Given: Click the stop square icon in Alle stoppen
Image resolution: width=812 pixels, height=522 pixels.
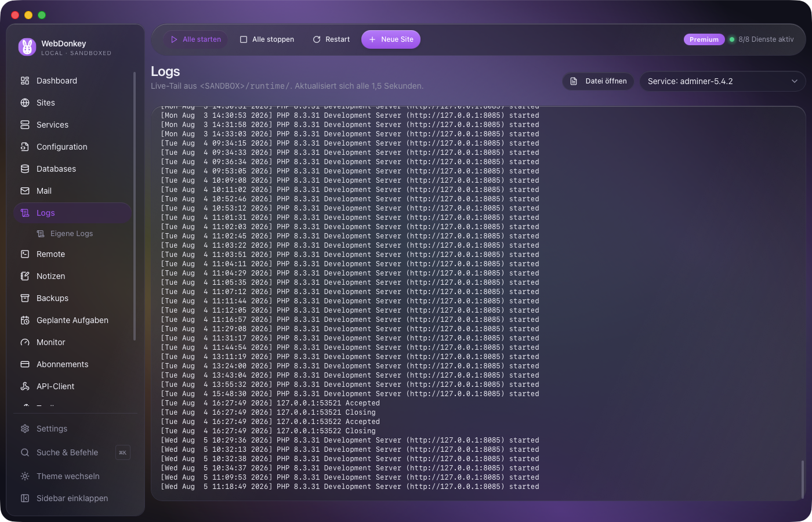Looking at the screenshot, I should 244,39.
